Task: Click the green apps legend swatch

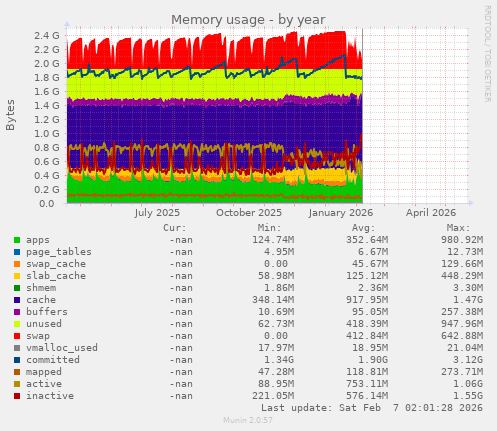Action: 17,240
